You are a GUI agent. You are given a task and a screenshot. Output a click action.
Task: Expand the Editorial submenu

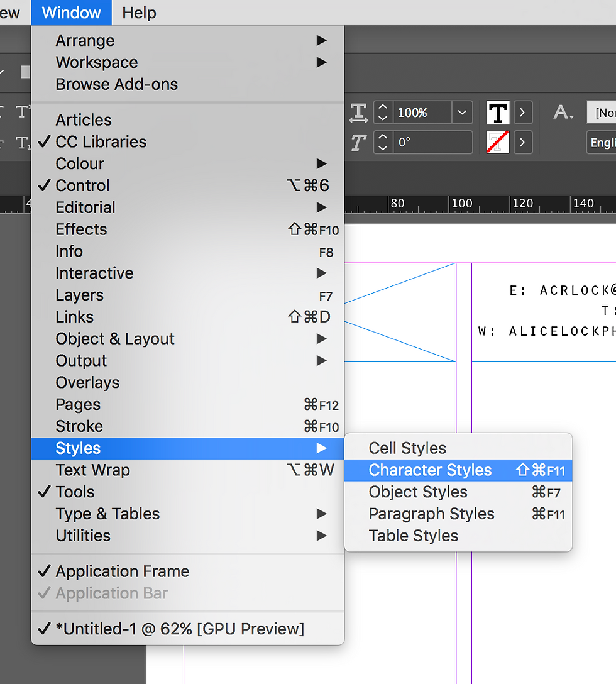click(x=187, y=207)
